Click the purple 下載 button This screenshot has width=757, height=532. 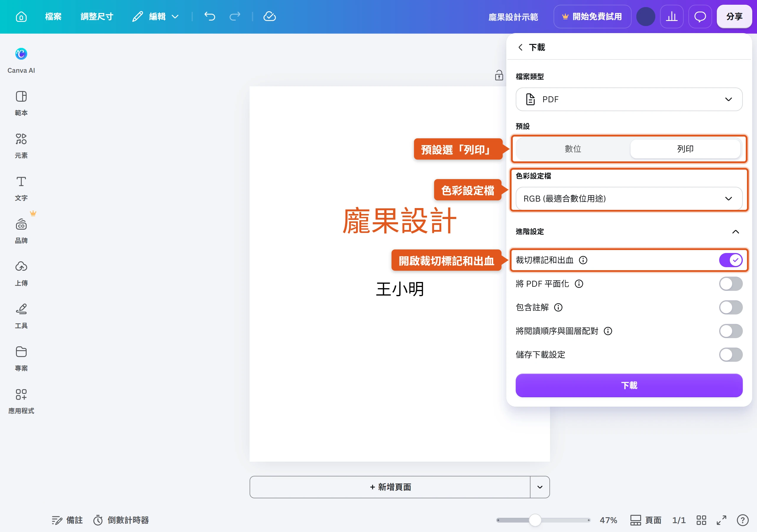pyautogui.click(x=629, y=385)
